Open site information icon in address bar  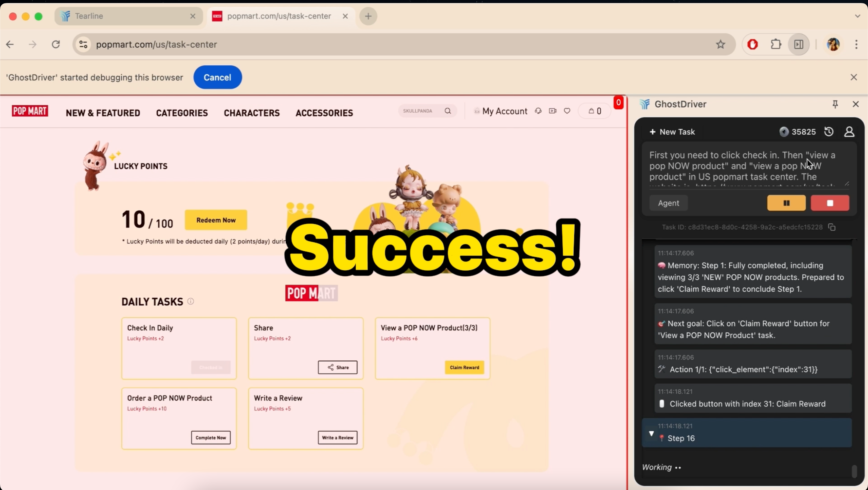click(x=83, y=44)
